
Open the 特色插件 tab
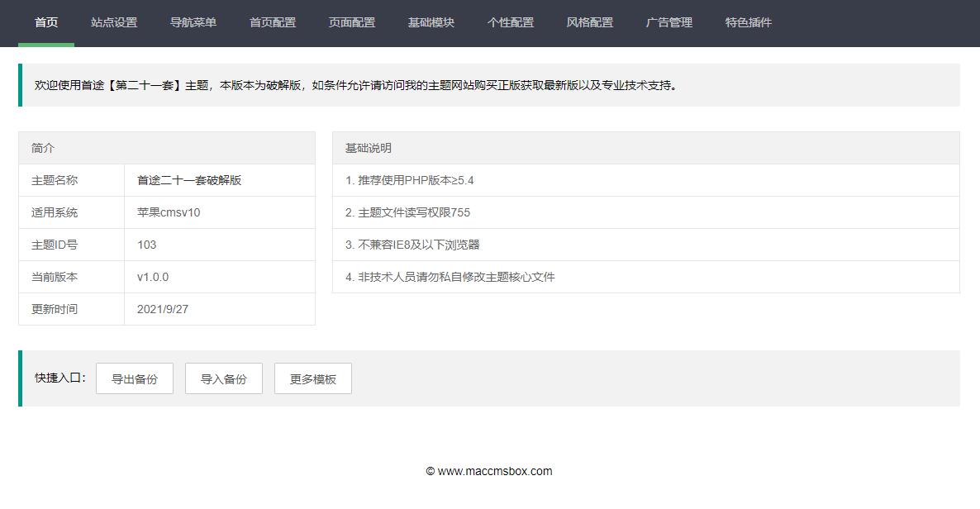tap(749, 23)
